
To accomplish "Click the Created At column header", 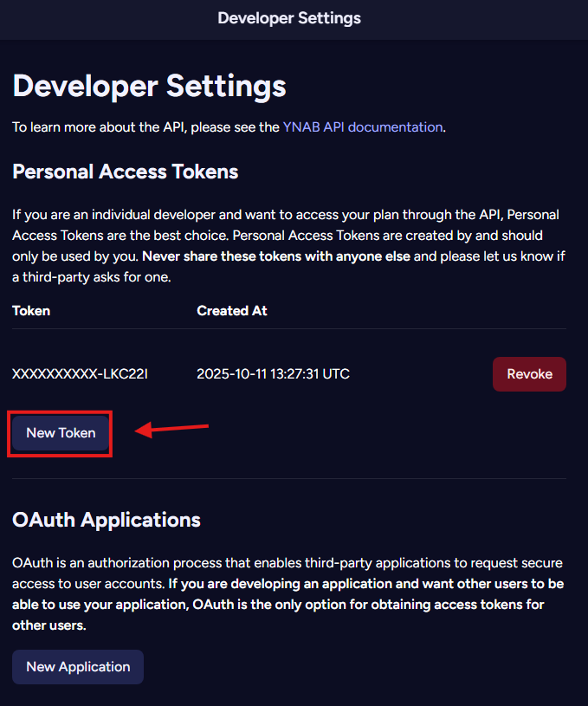I will pyautogui.click(x=232, y=310).
